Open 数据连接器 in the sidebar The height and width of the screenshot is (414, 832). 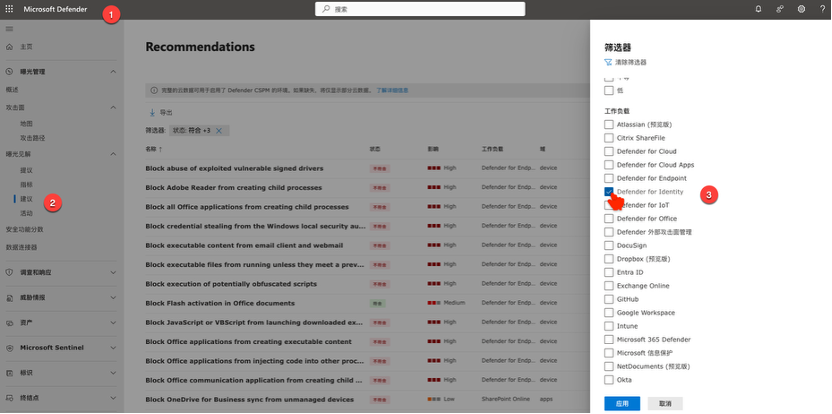pyautogui.click(x=21, y=247)
